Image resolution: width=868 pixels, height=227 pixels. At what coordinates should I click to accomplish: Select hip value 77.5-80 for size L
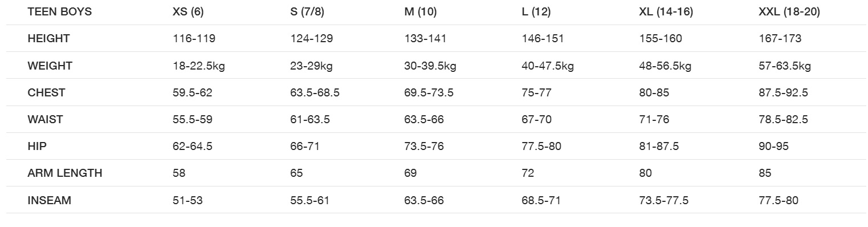pyautogui.click(x=541, y=147)
